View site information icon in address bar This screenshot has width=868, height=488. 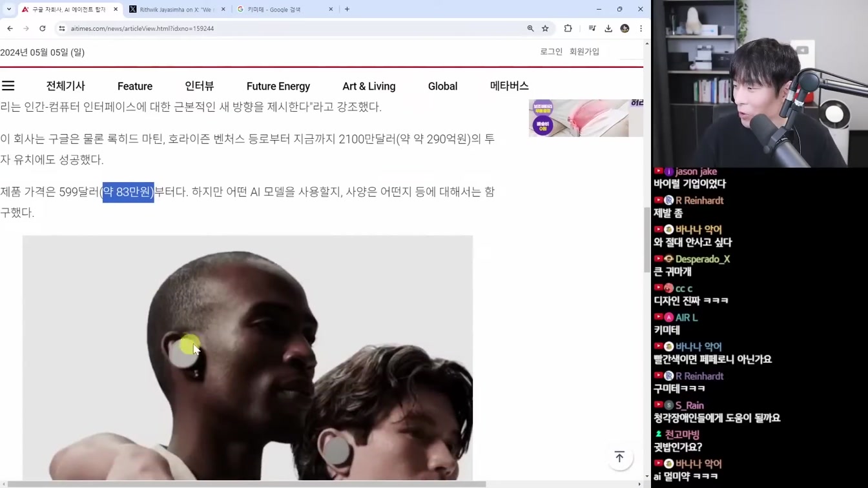pyautogui.click(x=62, y=28)
